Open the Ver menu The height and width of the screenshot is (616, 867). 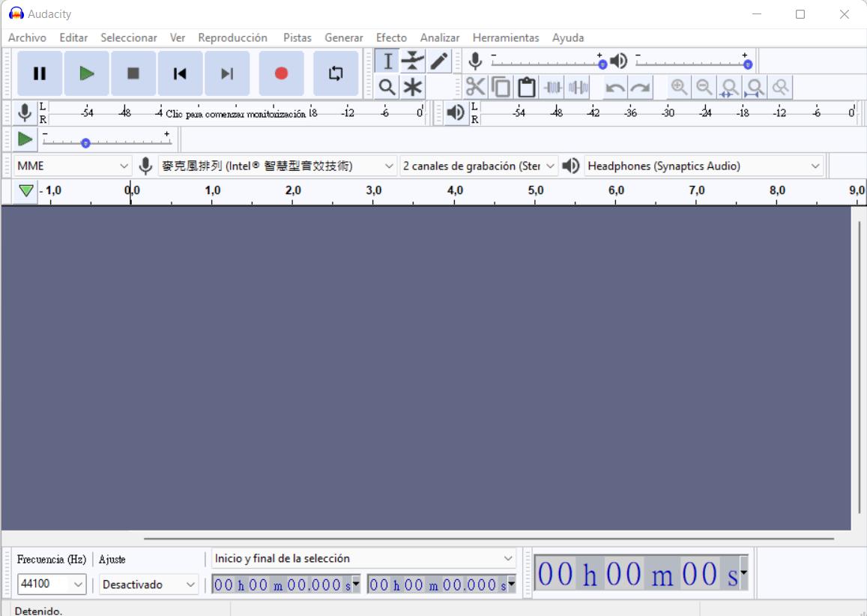click(177, 37)
